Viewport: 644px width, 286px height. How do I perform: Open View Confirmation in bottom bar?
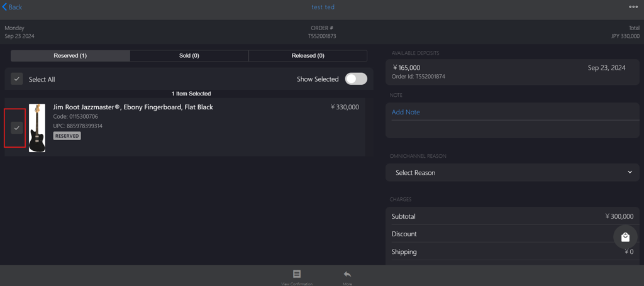[297, 277]
